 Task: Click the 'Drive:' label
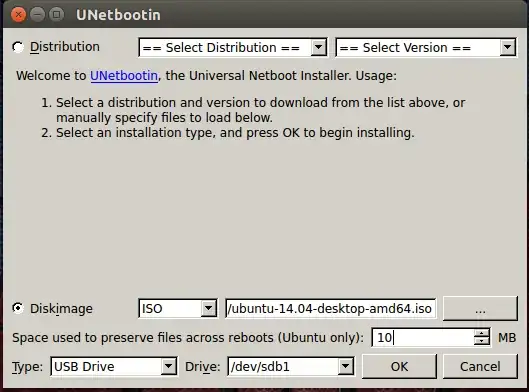[x=202, y=367]
